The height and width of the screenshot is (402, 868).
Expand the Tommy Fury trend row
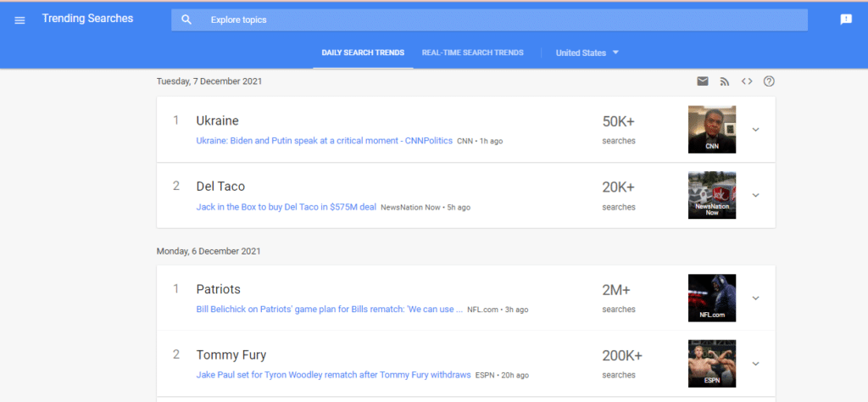tap(755, 364)
